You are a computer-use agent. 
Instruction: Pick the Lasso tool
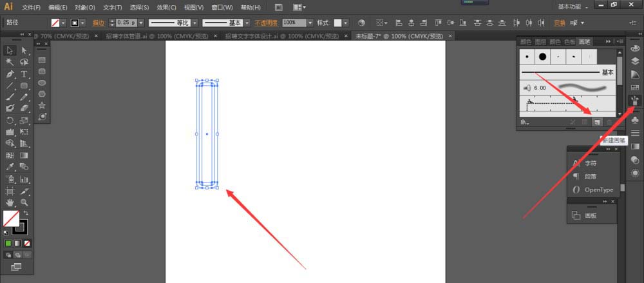point(24,63)
